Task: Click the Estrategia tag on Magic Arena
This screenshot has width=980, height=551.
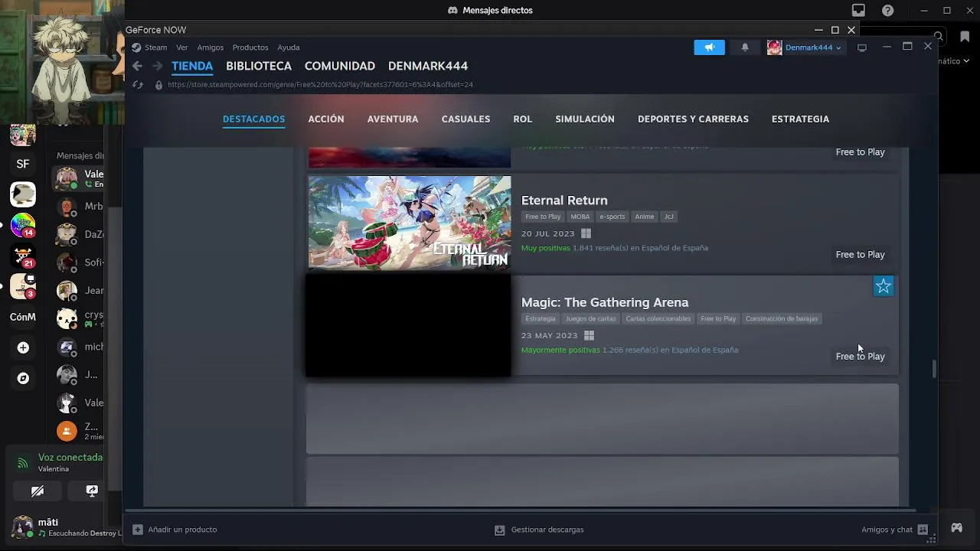Action: pos(541,318)
